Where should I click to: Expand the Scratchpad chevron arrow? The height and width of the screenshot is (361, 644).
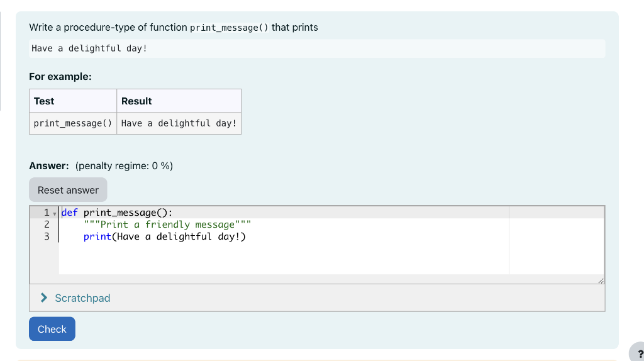(x=44, y=298)
